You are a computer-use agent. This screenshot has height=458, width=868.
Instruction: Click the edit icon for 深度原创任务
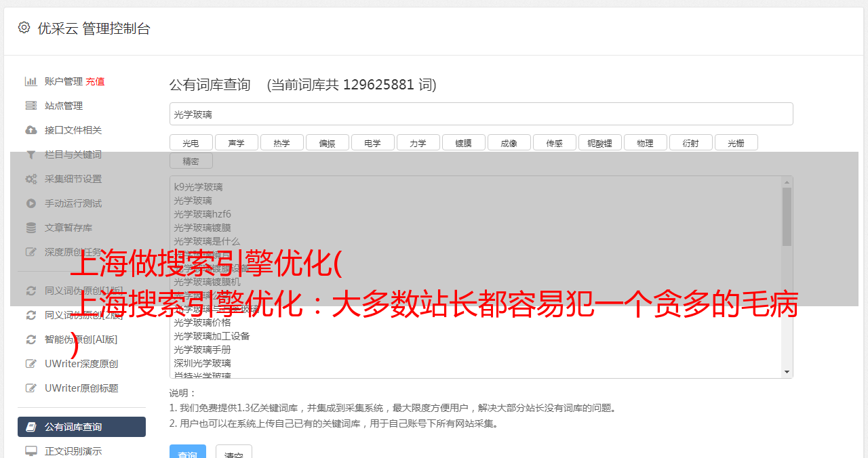31,252
